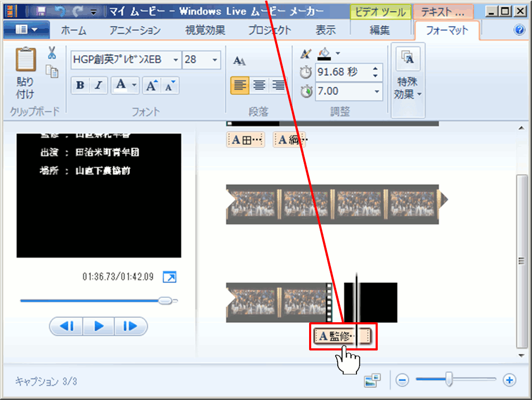Click the Cut scissors icon
This screenshot has height=400, width=532.
(52, 53)
